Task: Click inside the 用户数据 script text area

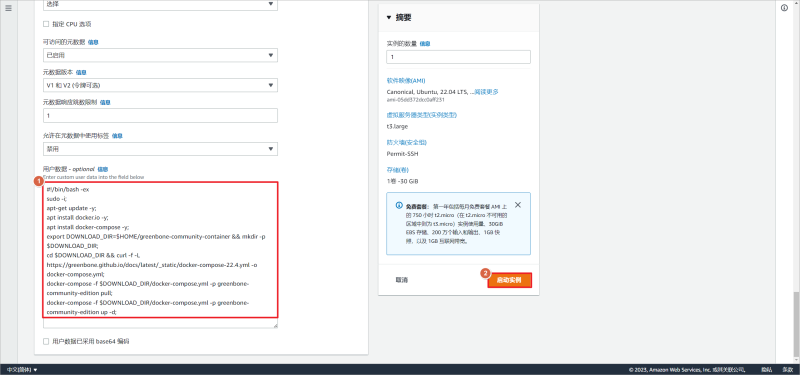Action: click(x=160, y=255)
